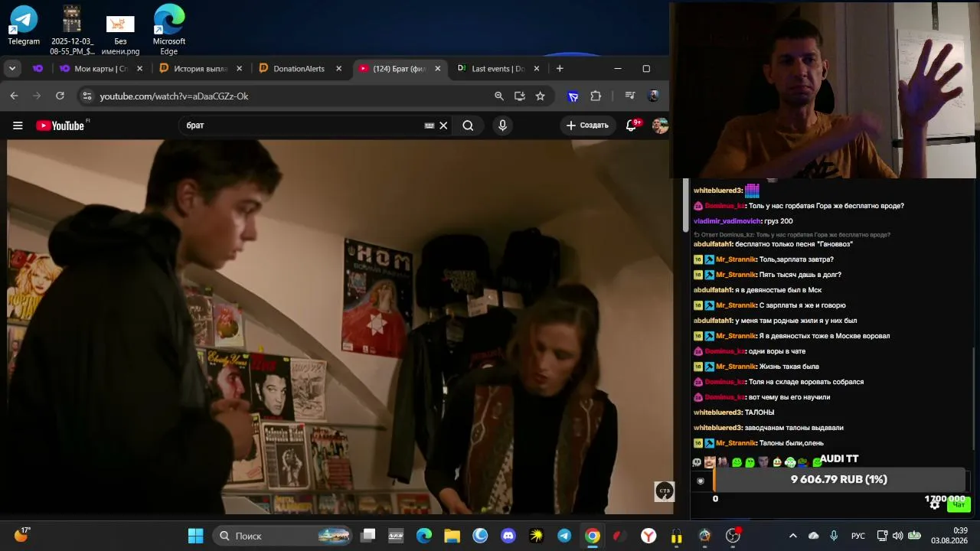The width and height of the screenshot is (980, 551).
Task: Open the 2025-12-03 desktop file
Action: pyautogui.click(x=72, y=29)
